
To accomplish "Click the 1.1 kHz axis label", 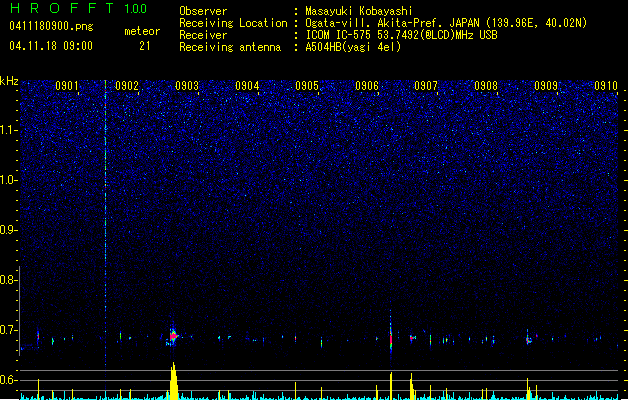I will 8,130.
